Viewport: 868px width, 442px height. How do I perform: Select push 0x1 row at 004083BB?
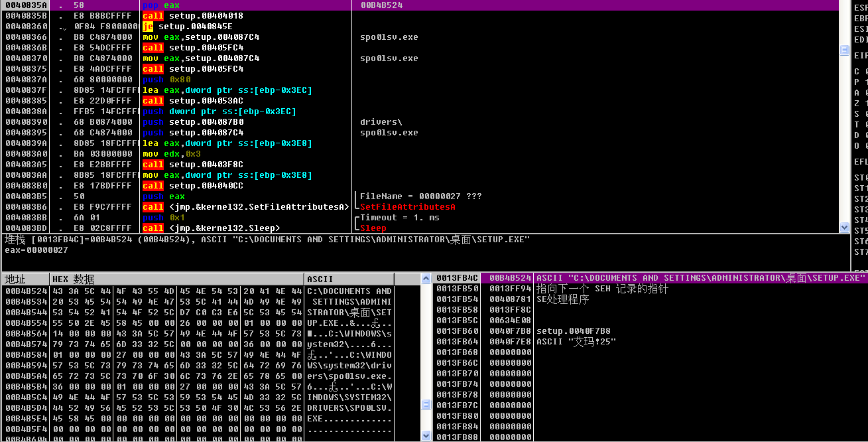[x=419, y=218]
